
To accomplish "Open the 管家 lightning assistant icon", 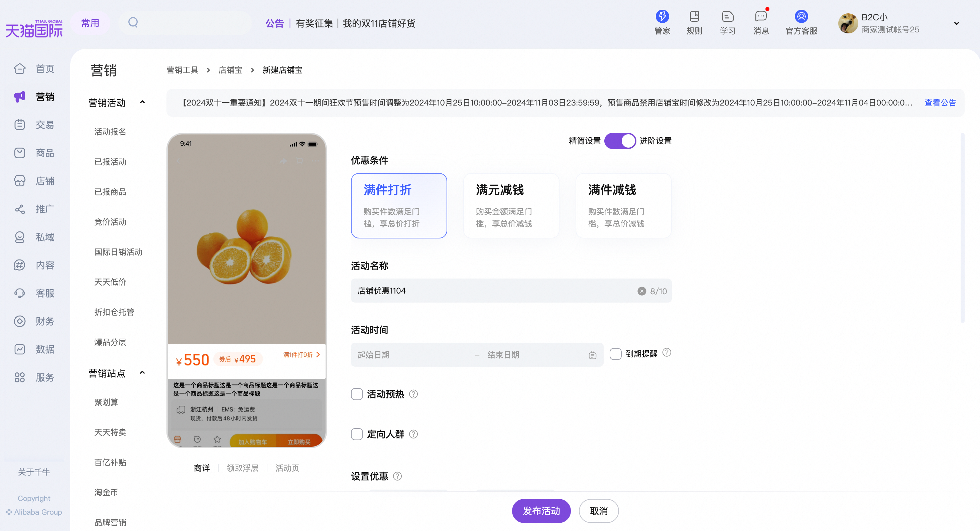I will tap(662, 16).
